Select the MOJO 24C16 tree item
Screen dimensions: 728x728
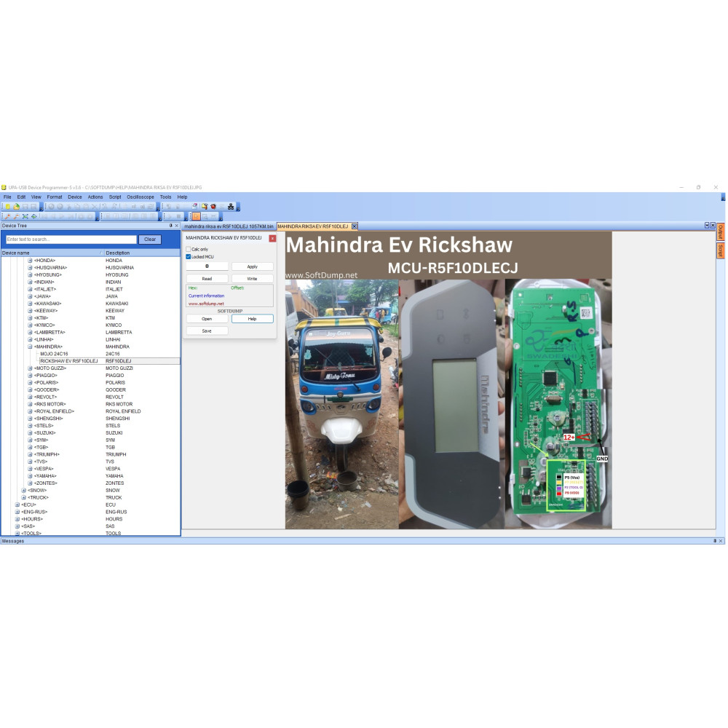coord(54,354)
